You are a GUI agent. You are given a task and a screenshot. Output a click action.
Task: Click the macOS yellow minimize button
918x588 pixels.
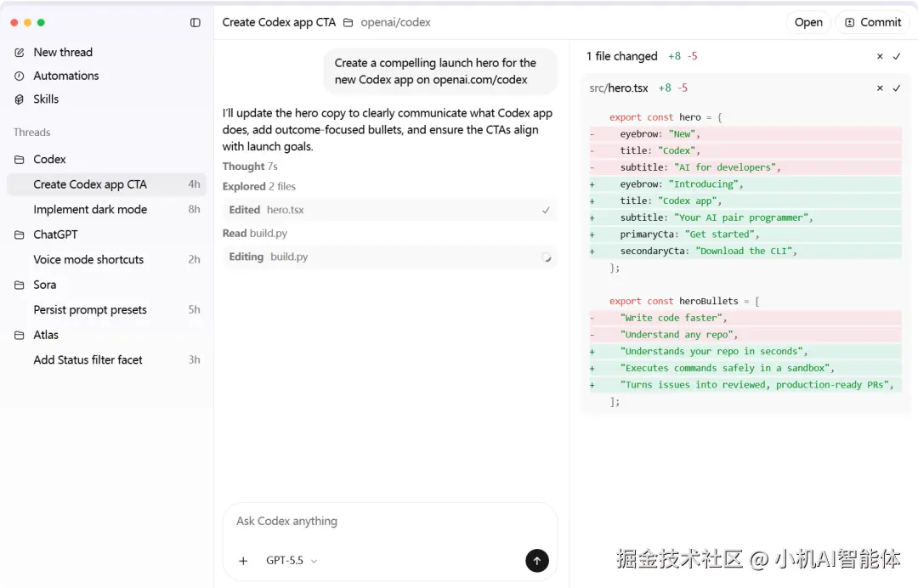[27, 22]
